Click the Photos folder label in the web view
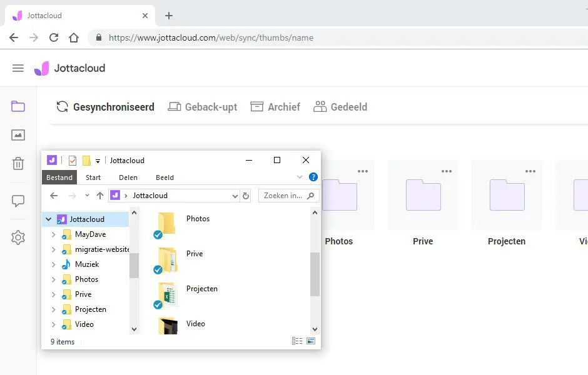The width and height of the screenshot is (588, 375). tap(339, 241)
